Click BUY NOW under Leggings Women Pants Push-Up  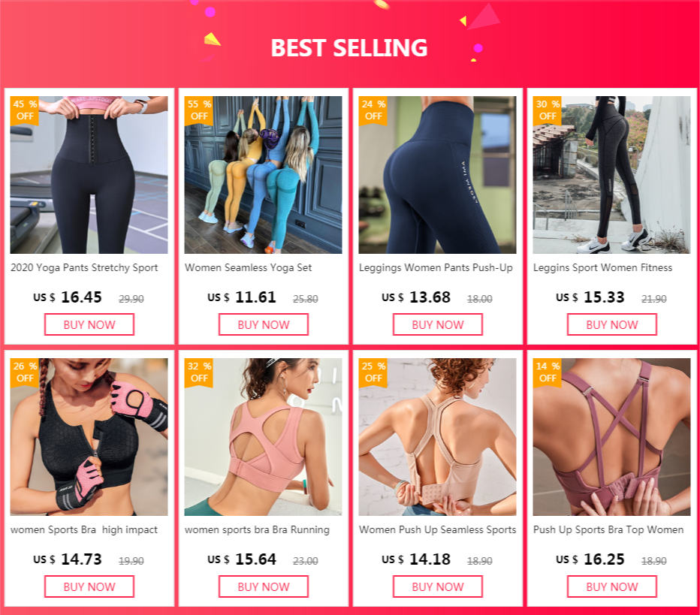pos(437,324)
